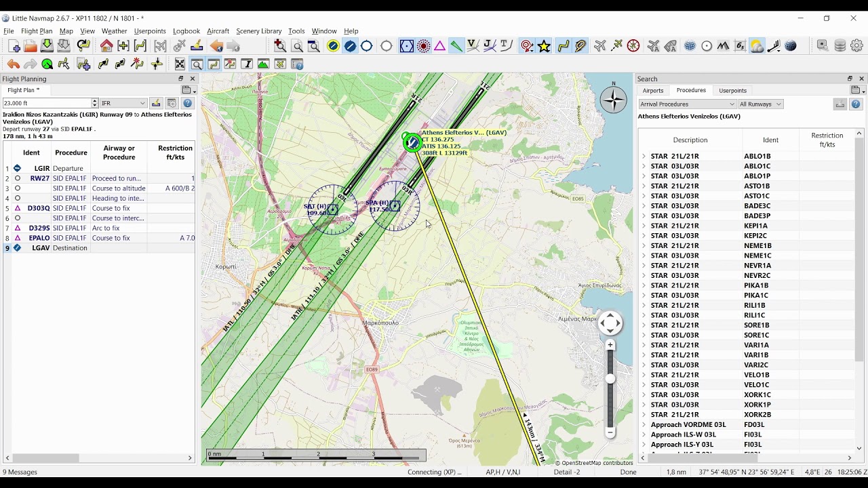Open the sun and cloud weather source icon
The width and height of the screenshot is (868, 488).
tap(757, 46)
